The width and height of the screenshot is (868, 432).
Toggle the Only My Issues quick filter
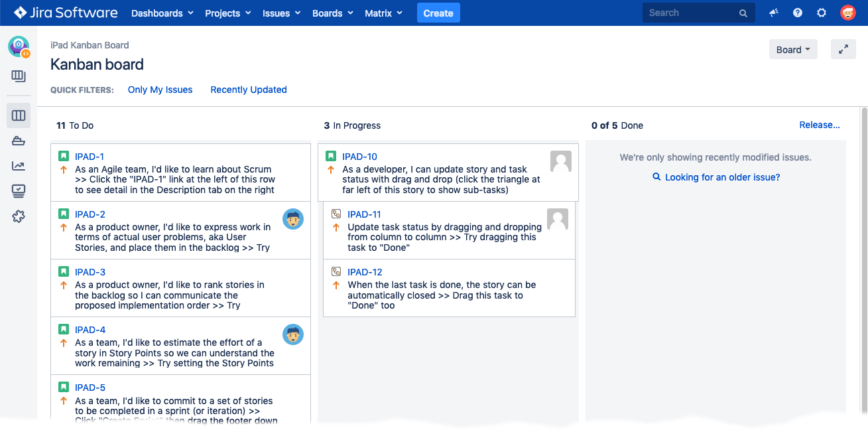coord(160,90)
